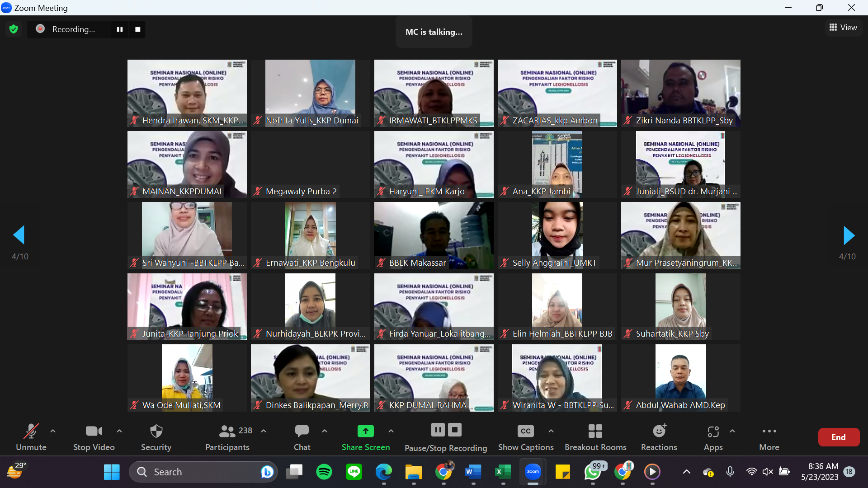Click the green encryption shield icon
The height and width of the screenshot is (488, 868).
pyautogui.click(x=14, y=29)
